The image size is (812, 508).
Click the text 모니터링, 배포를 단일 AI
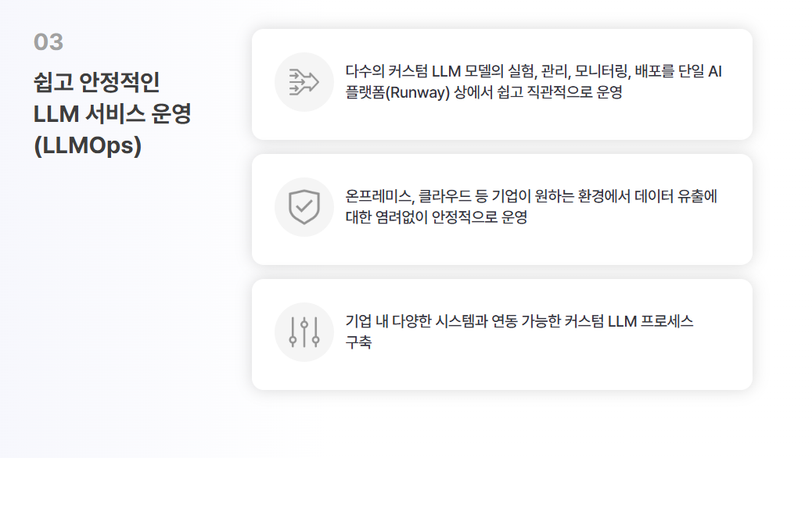(649, 71)
